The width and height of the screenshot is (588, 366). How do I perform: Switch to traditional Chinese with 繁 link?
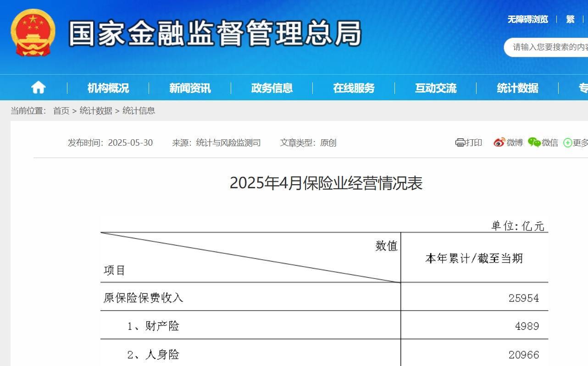tap(570, 19)
